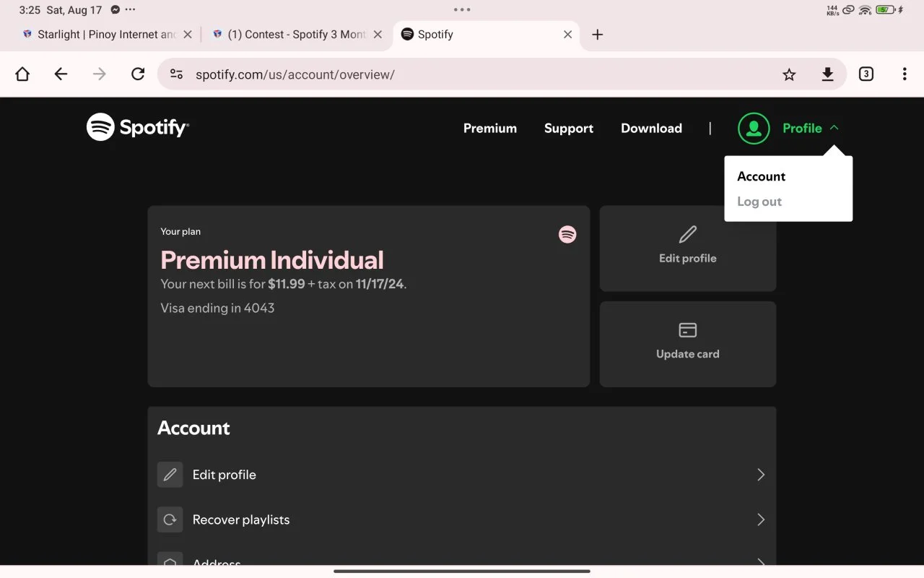This screenshot has width=924, height=578.
Task: Click the Visa ending in 4043 text
Action: click(217, 308)
